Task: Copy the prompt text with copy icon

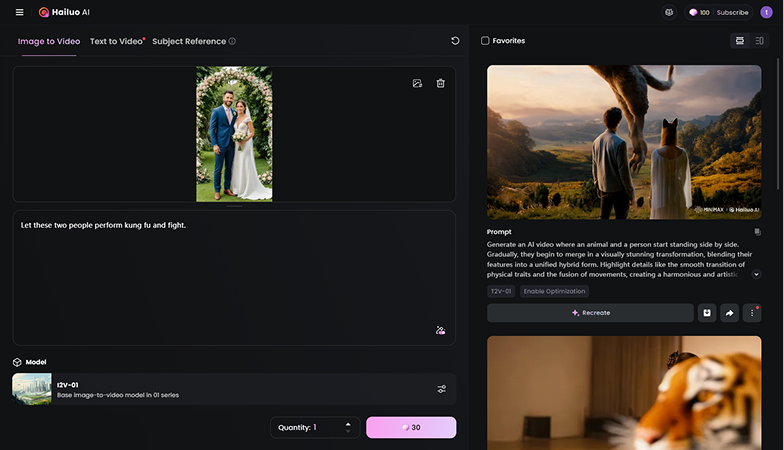Action: point(757,231)
